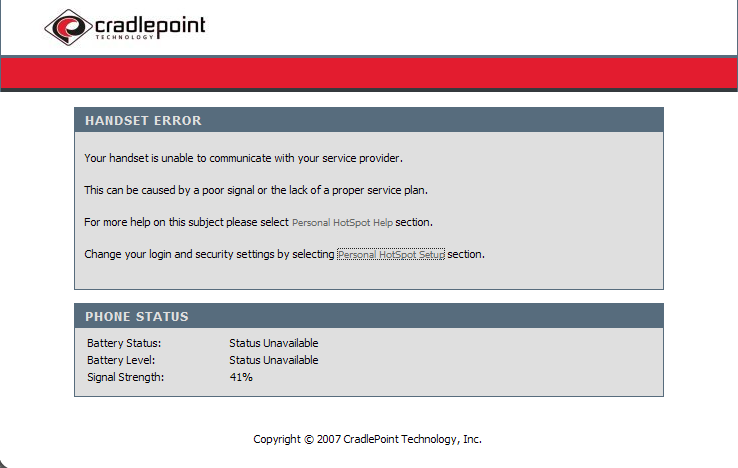The width and height of the screenshot is (738, 468).
Task: Click the TECHNOLOGY subtitle under the logo
Action: click(x=124, y=37)
